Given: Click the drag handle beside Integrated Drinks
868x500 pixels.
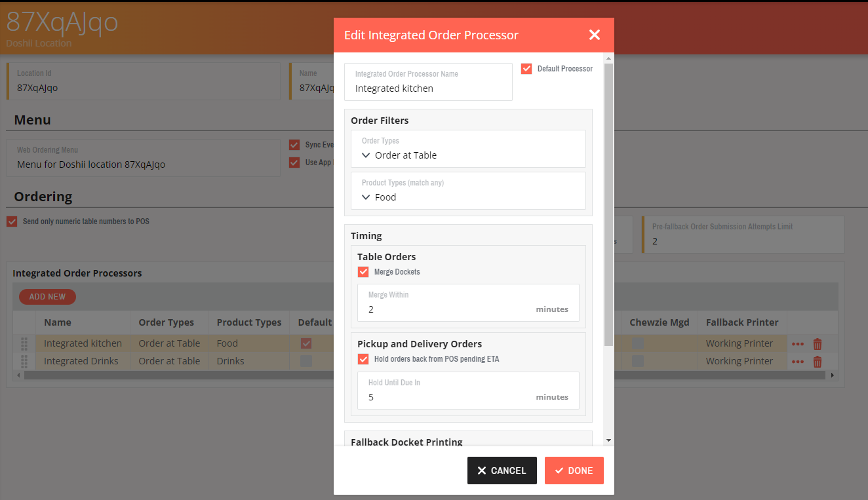Looking at the screenshot, I should click(x=24, y=361).
